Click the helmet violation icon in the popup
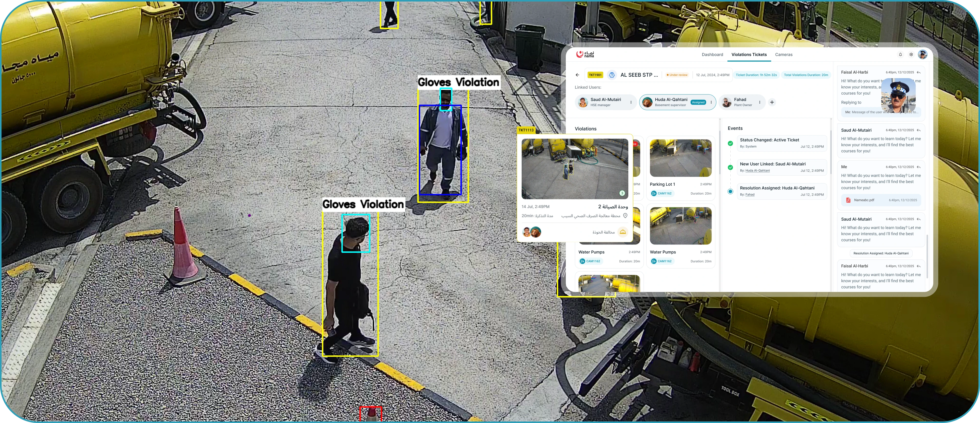The height and width of the screenshot is (423, 980). point(623,232)
